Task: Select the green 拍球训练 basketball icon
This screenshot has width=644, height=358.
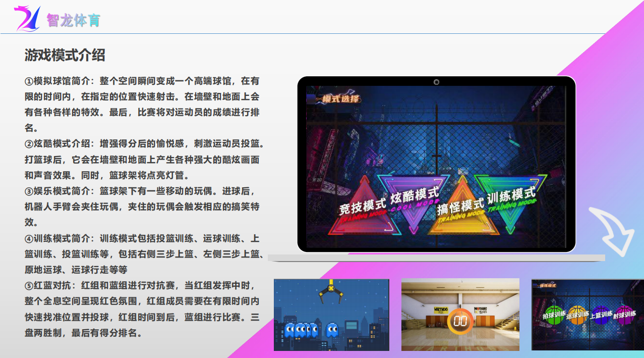Action: pyautogui.click(x=554, y=314)
